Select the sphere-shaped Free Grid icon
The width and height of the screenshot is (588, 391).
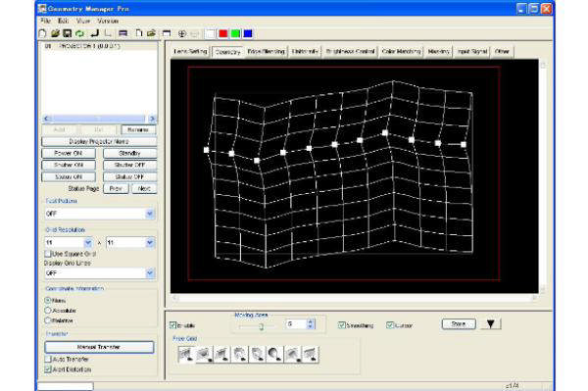point(274,355)
